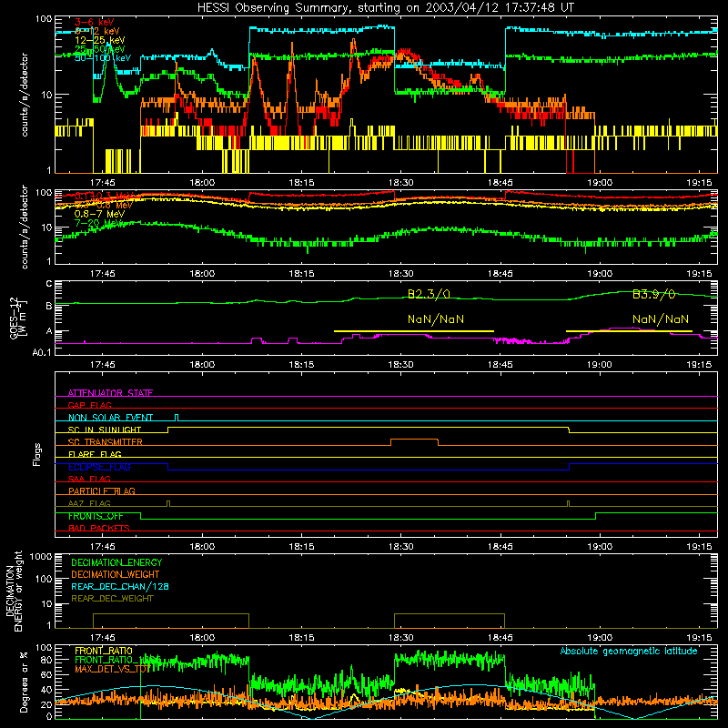The width and height of the screenshot is (728, 728).
Task: Select the FRONTS_OFF flag label
Action: tap(96, 516)
